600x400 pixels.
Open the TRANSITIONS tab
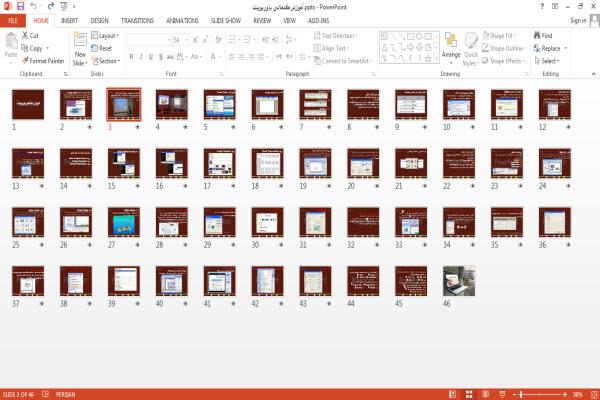point(137,21)
